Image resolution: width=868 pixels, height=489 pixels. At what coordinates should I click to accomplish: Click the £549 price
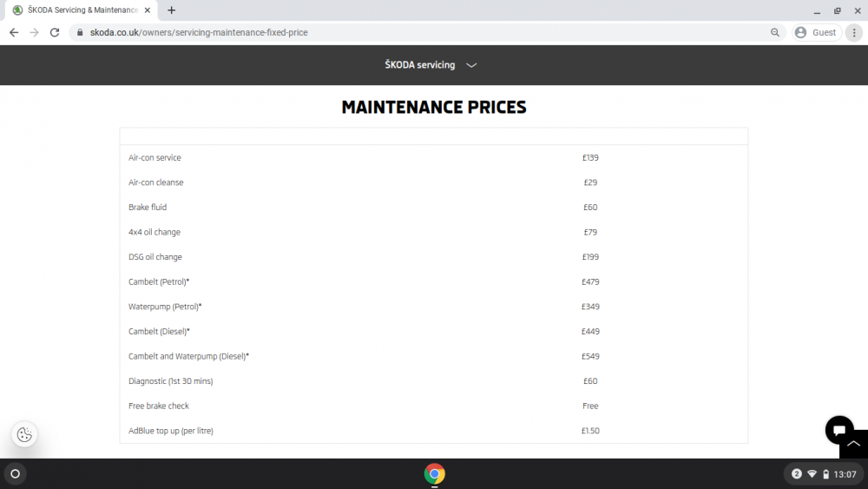coord(590,357)
